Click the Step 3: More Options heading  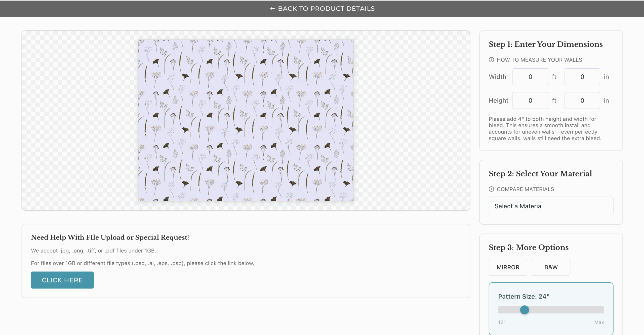click(528, 247)
